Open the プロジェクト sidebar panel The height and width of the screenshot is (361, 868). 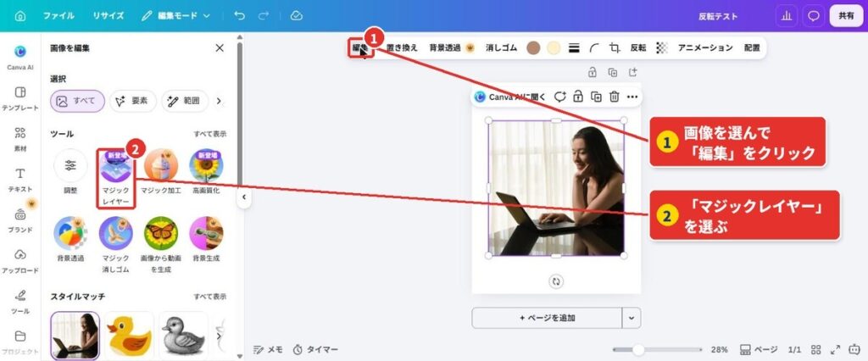[20, 342]
